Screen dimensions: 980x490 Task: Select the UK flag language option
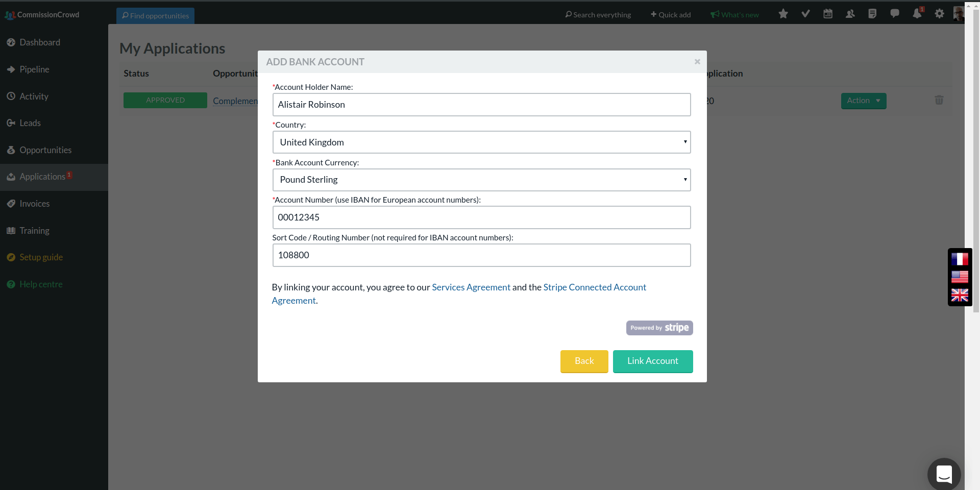tap(960, 295)
